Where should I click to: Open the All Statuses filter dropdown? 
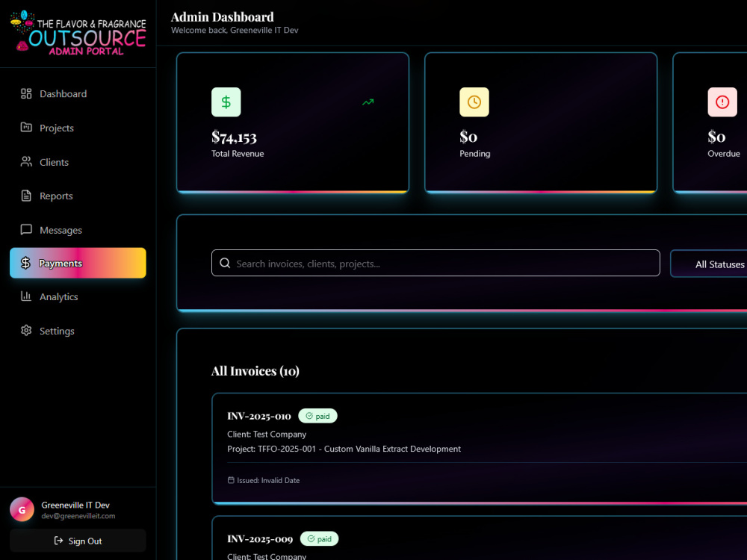point(709,264)
